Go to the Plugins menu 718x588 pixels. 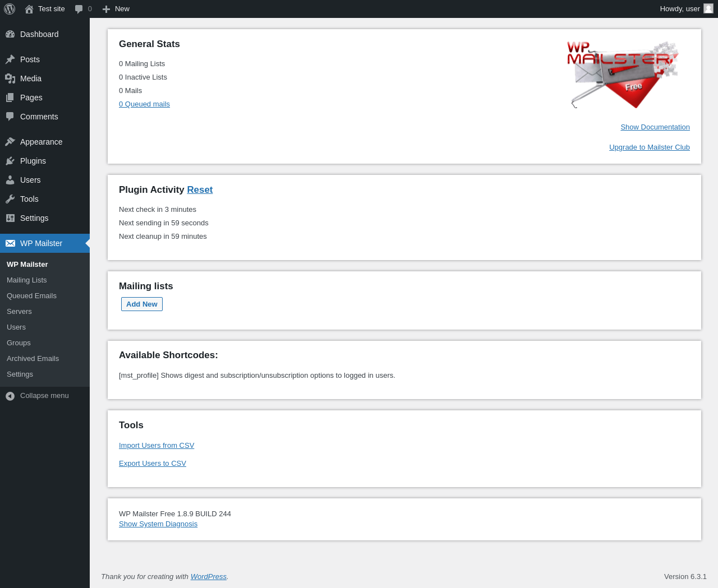pos(45,161)
